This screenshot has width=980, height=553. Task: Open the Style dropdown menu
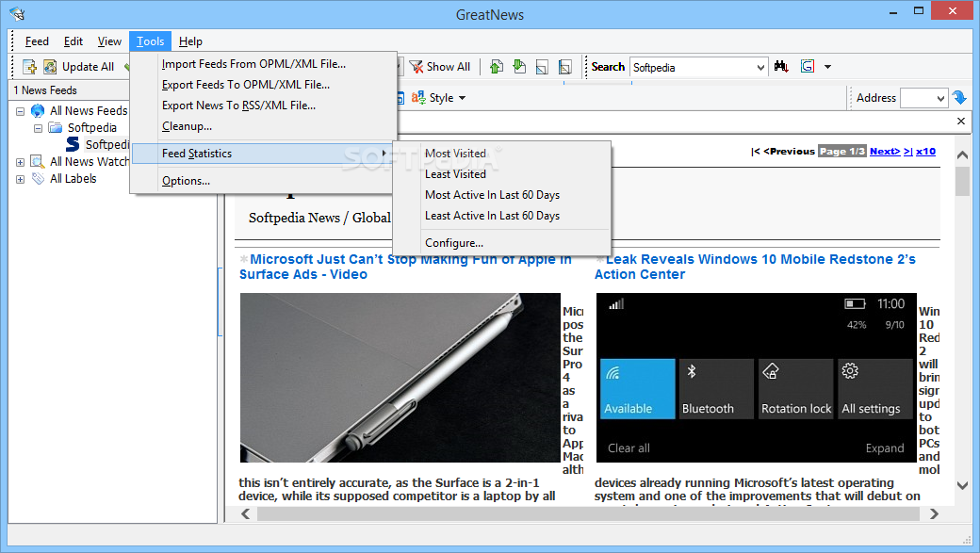(x=439, y=98)
